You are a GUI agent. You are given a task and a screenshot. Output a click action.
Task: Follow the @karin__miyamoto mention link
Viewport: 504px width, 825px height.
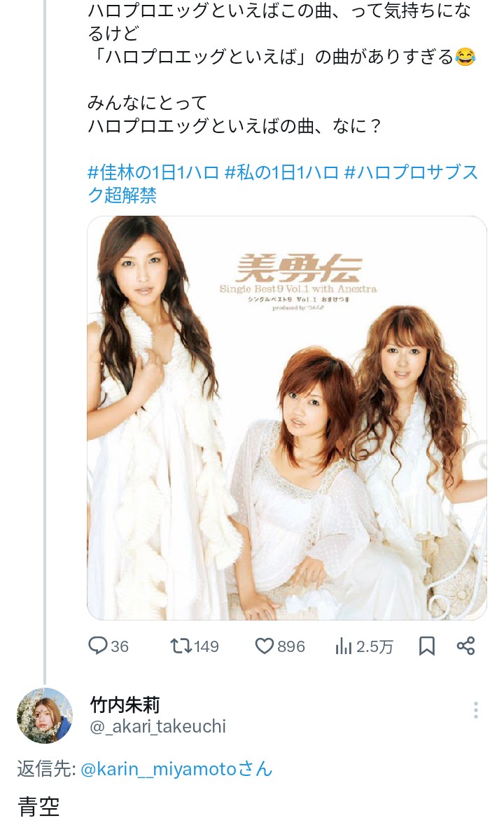176,769
